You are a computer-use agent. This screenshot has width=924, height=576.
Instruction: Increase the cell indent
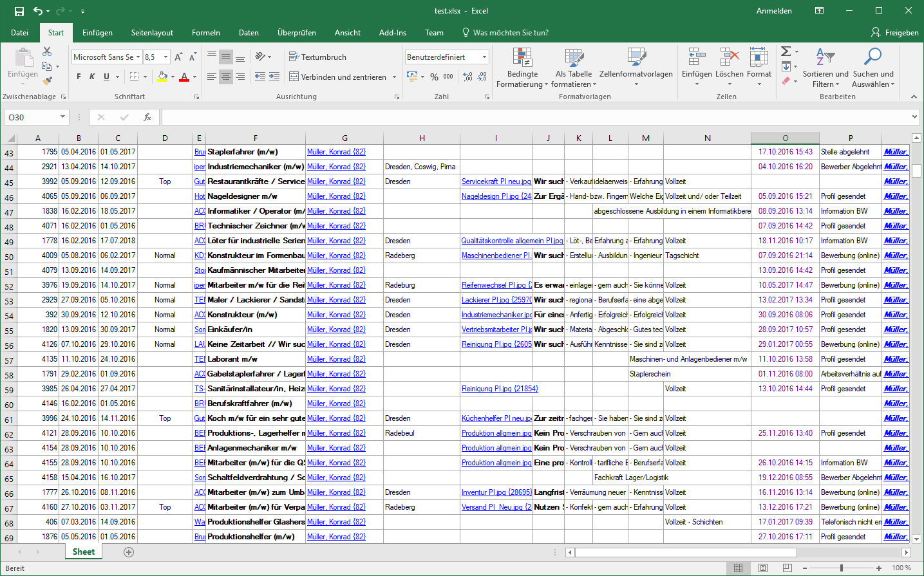(274, 77)
